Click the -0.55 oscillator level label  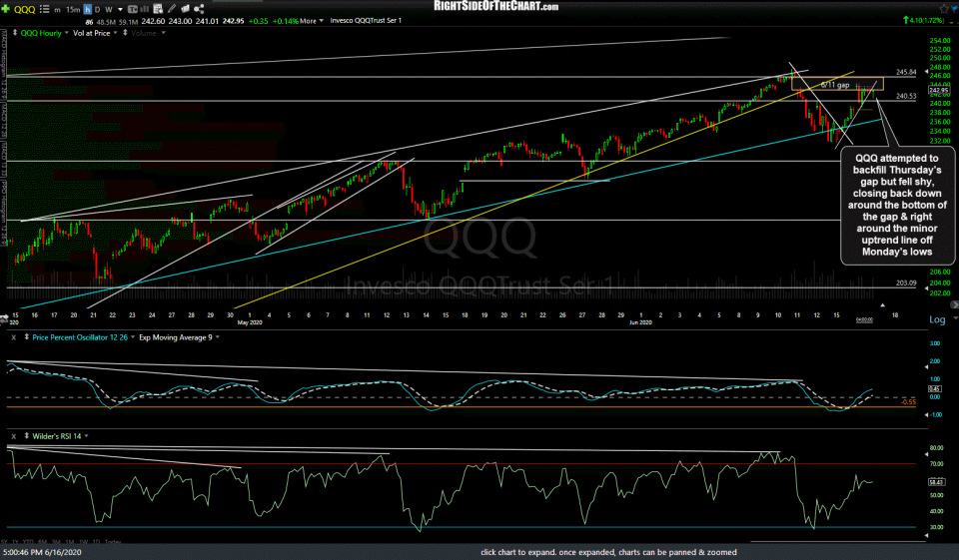click(x=908, y=402)
